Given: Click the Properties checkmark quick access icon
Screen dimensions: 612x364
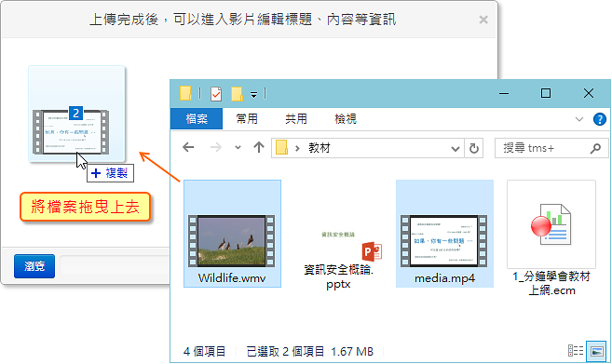Looking at the screenshot, I should coord(216,94).
